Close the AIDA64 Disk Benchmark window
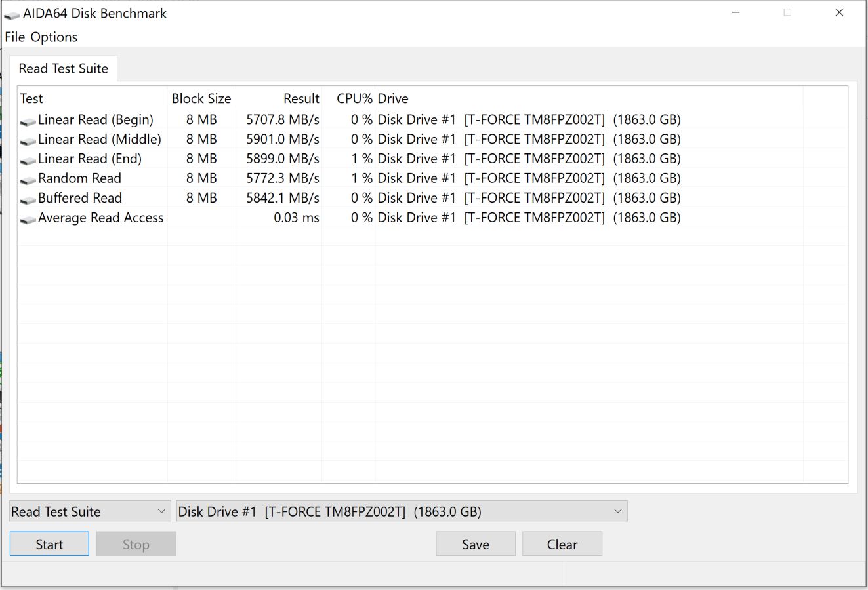The height and width of the screenshot is (590, 868). point(839,12)
